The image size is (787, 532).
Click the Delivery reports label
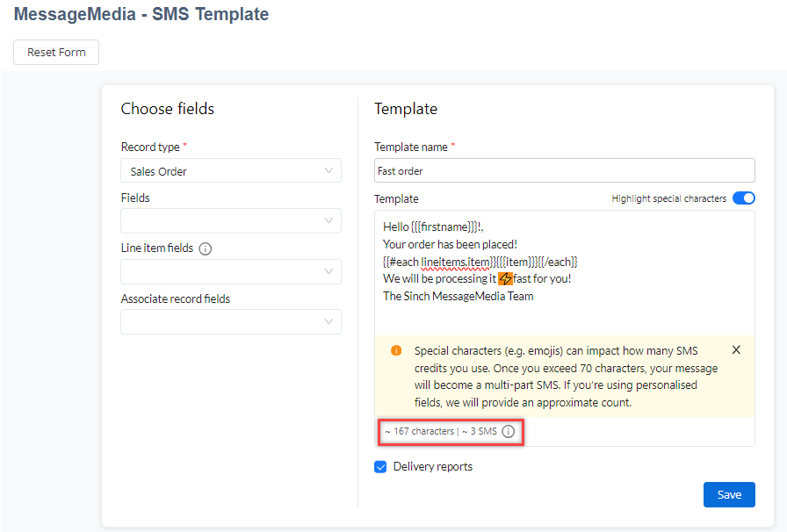pos(433,467)
